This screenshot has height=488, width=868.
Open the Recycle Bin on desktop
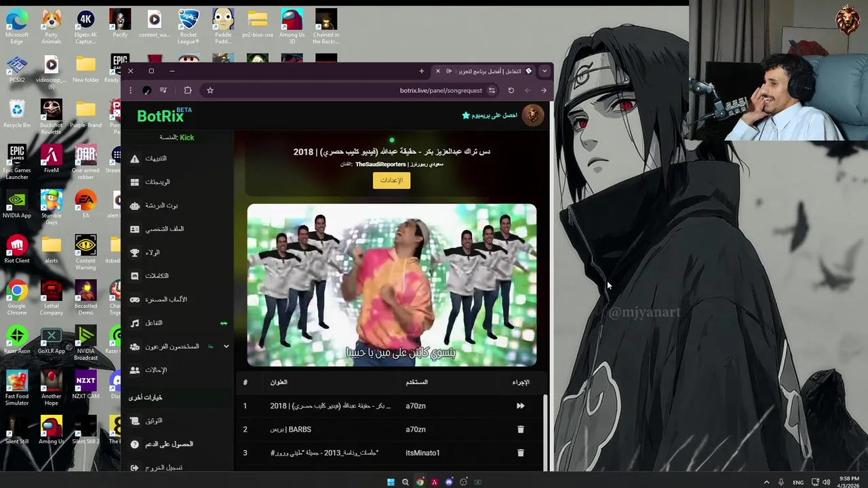tap(17, 114)
